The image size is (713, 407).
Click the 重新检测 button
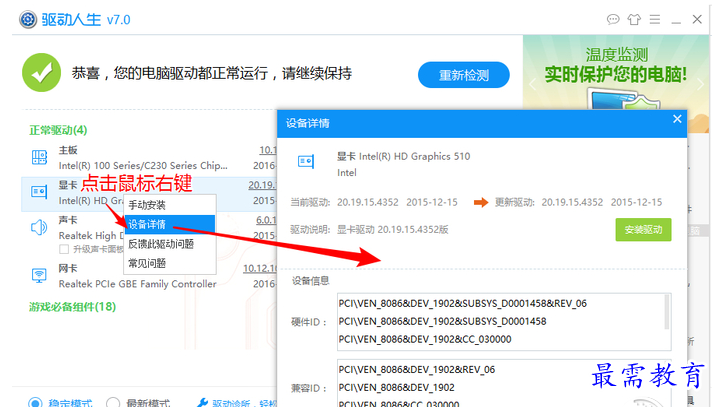[x=463, y=75]
